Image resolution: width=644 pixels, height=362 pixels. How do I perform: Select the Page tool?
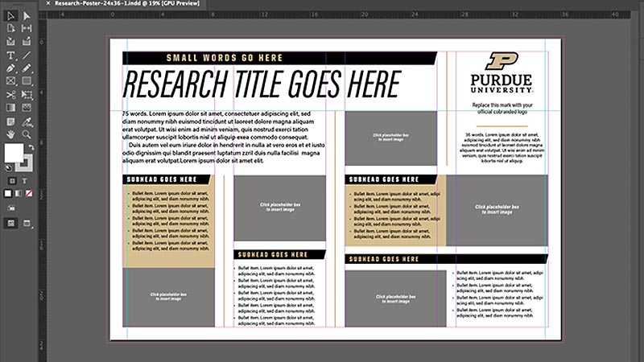coord(10,28)
